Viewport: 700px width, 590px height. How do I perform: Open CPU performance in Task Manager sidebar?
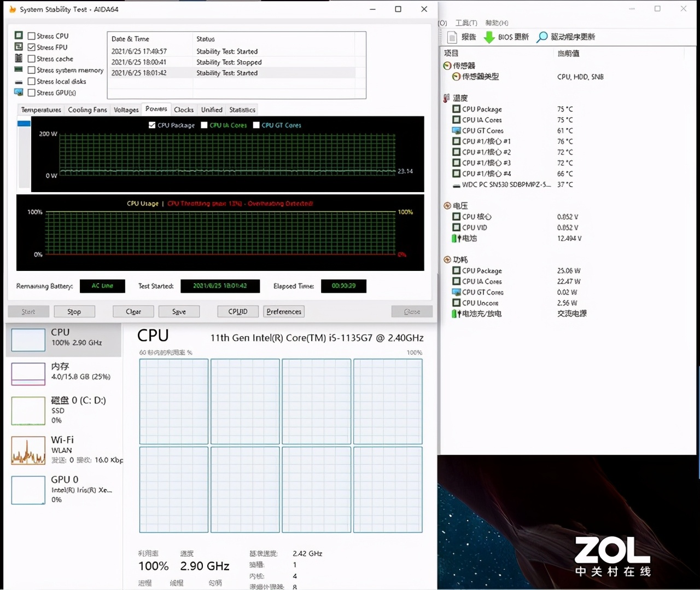tap(63, 339)
